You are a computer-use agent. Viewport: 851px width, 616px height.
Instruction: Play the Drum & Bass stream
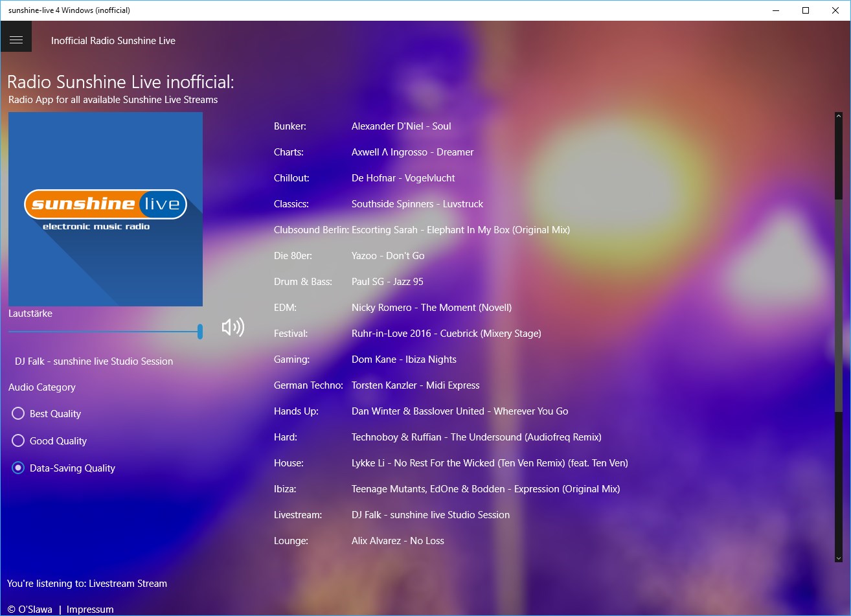coord(303,282)
